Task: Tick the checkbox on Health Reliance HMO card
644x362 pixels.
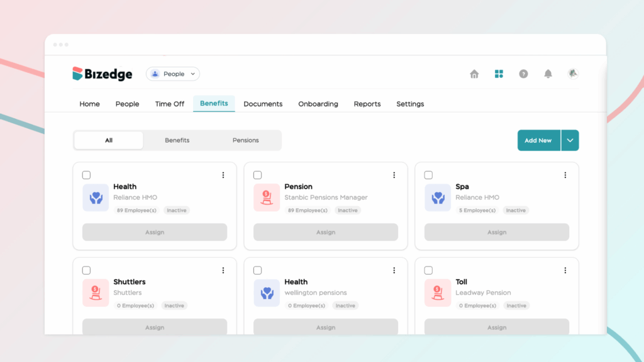Action: click(x=87, y=175)
